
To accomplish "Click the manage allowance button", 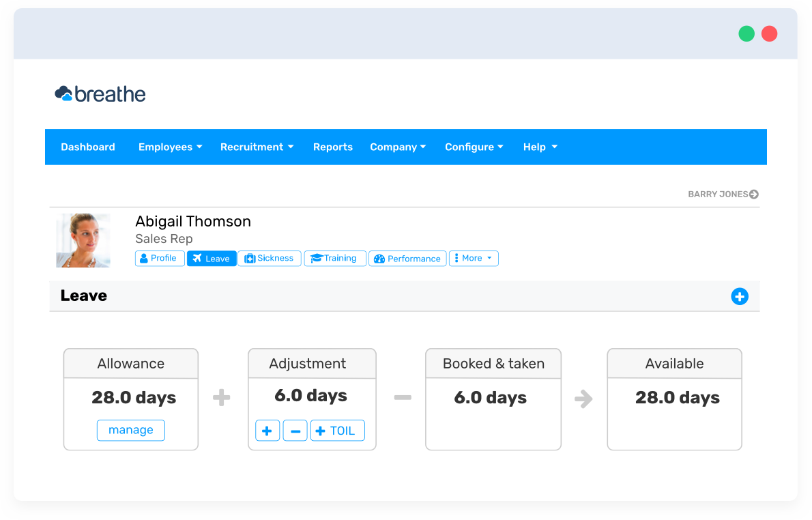I will tap(131, 431).
